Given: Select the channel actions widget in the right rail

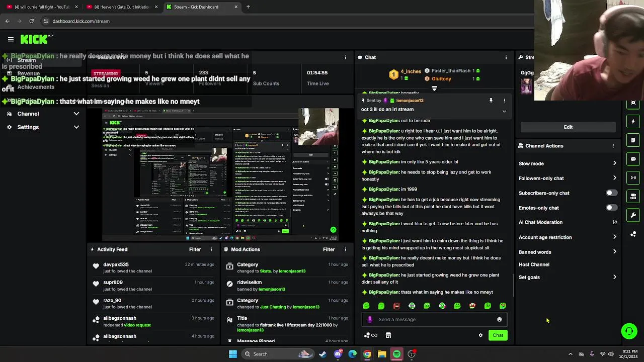Looking at the screenshot, I should 633,197.
